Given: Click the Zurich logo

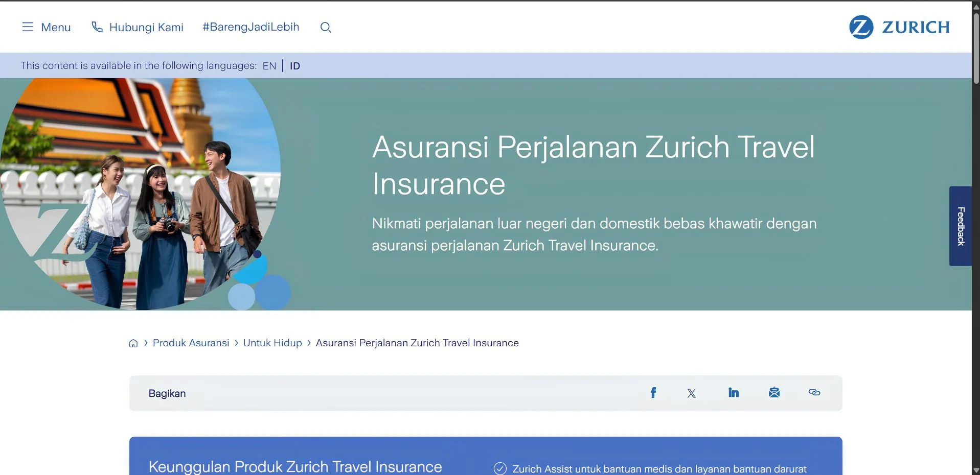Looking at the screenshot, I should point(899,27).
